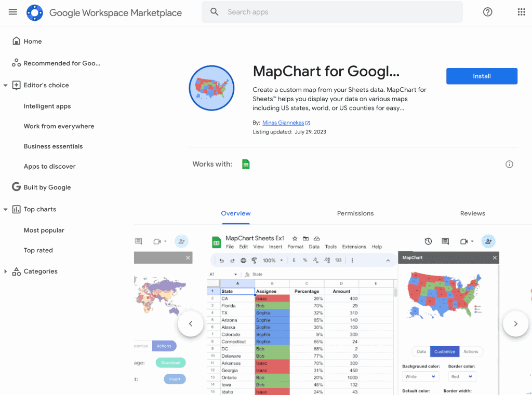The image size is (532, 395).
Task: Open the Border color Red dropdown
Action: click(x=462, y=377)
